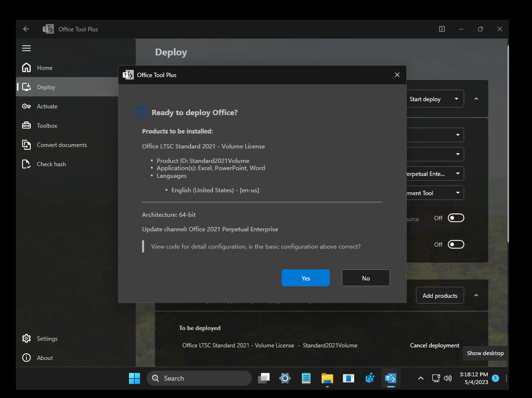Open Notepad on the taskbar

pos(306,378)
